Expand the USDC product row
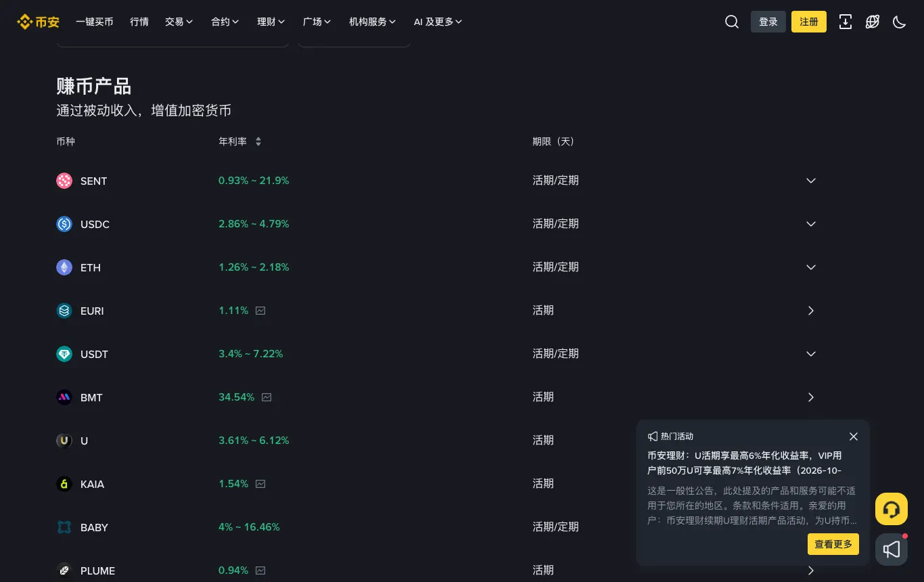The height and width of the screenshot is (582, 924). 811,224
